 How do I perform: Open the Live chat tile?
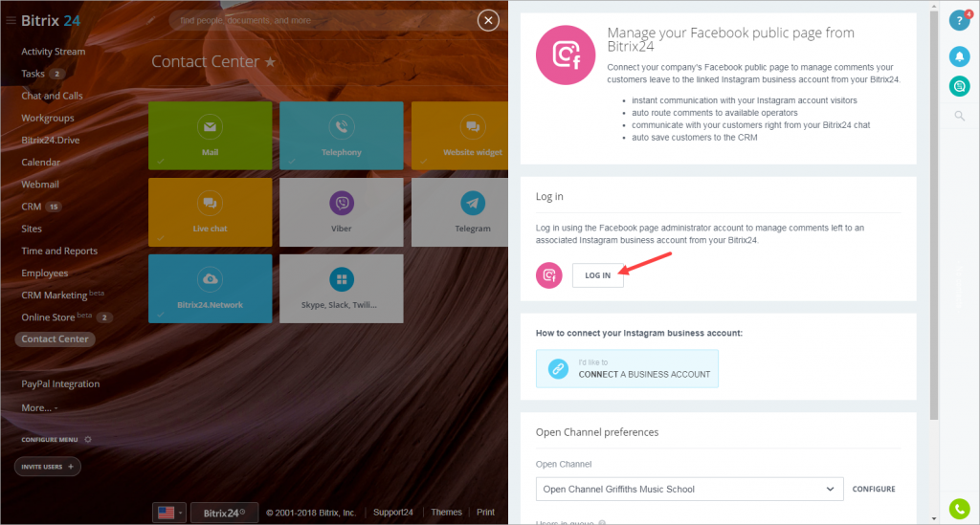[210, 212]
